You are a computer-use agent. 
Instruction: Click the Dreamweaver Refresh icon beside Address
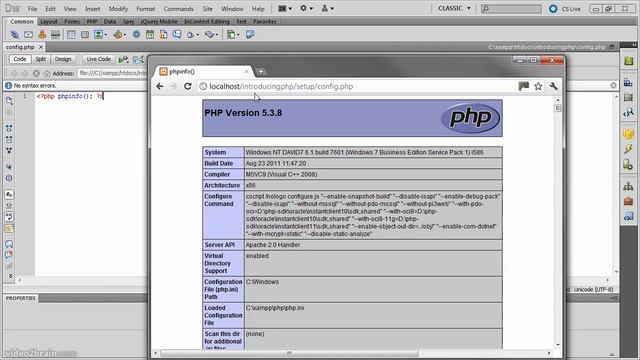pos(36,73)
